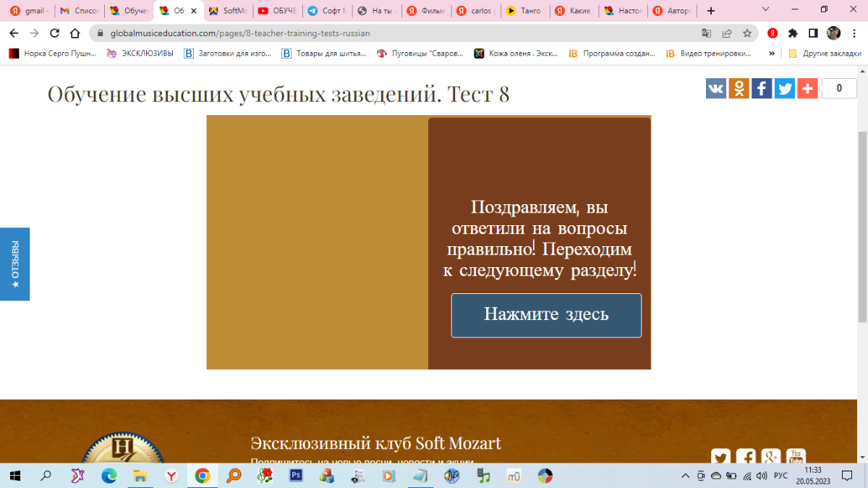Open the Yandex extension icon
868x488 pixels.
click(773, 33)
